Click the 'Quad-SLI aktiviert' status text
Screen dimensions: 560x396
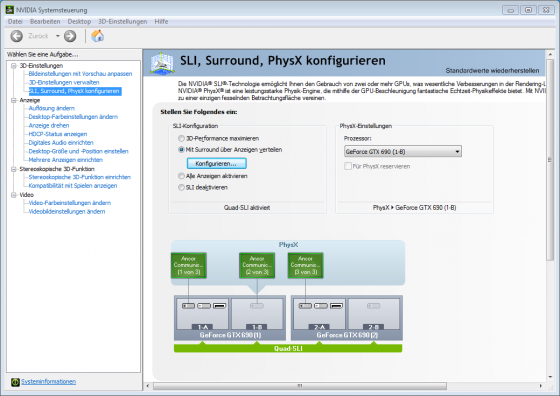[x=247, y=207]
